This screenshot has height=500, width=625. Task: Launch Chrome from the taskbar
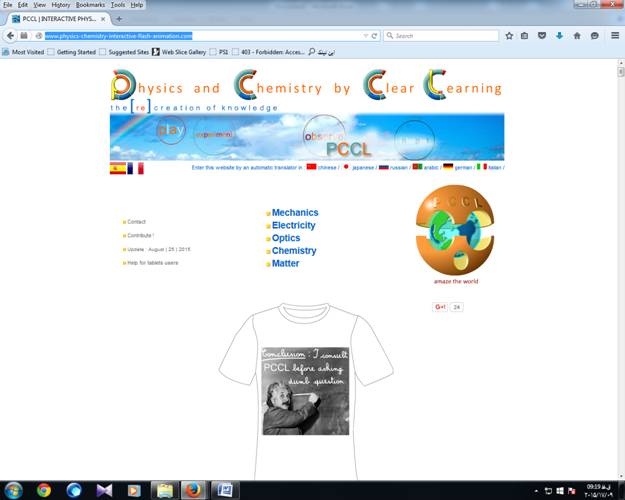pyautogui.click(x=44, y=490)
